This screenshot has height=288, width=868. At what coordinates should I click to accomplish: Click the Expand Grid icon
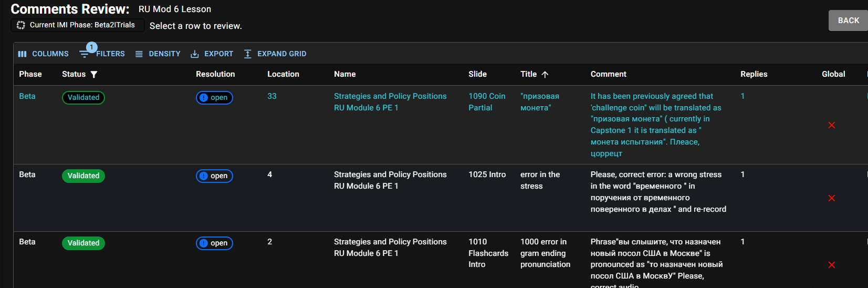coord(248,54)
